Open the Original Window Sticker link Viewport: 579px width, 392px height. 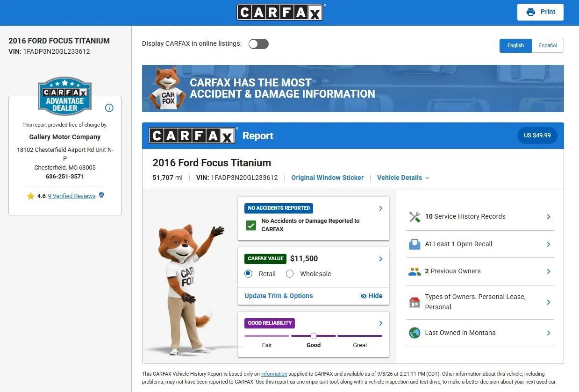pyautogui.click(x=327, y=178)
